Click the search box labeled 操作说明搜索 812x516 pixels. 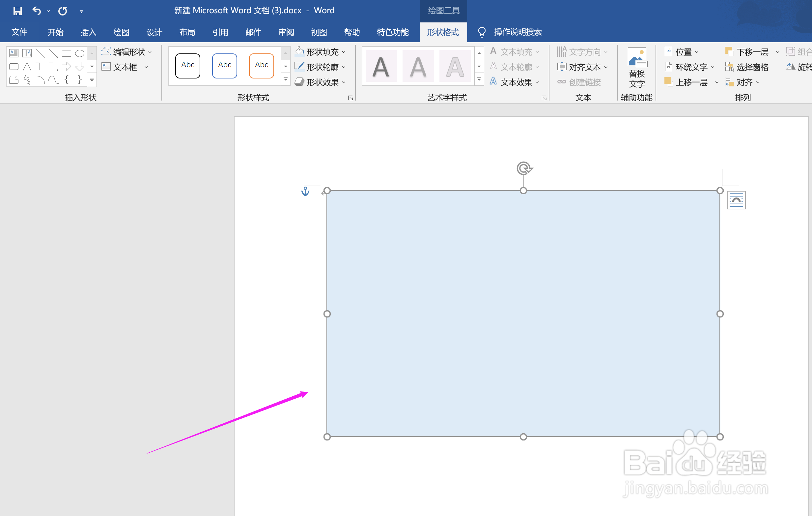pyautogui.click(x=518, y=32)
